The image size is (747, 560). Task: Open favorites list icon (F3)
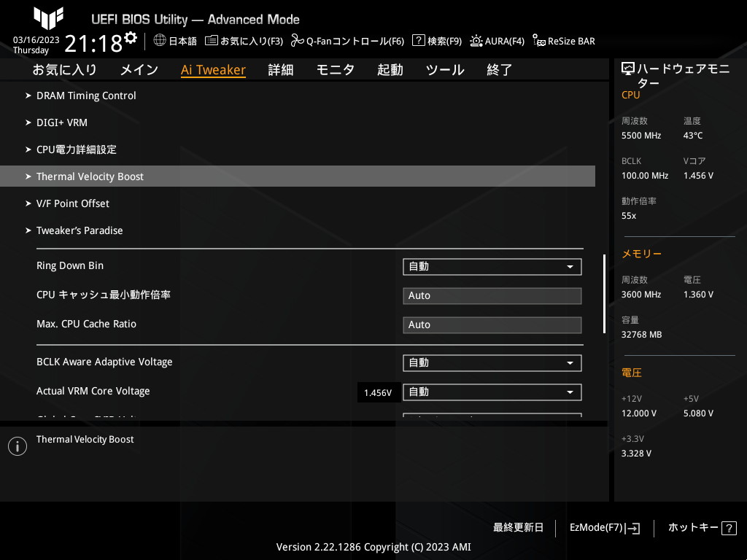pos(211,41)
